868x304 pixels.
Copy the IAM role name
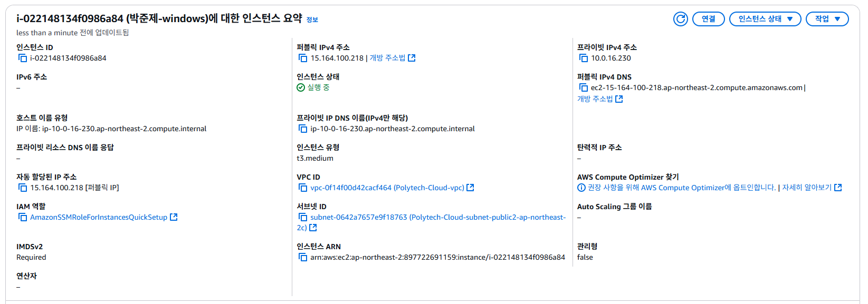pyautogui.click(x=23, y=218)
